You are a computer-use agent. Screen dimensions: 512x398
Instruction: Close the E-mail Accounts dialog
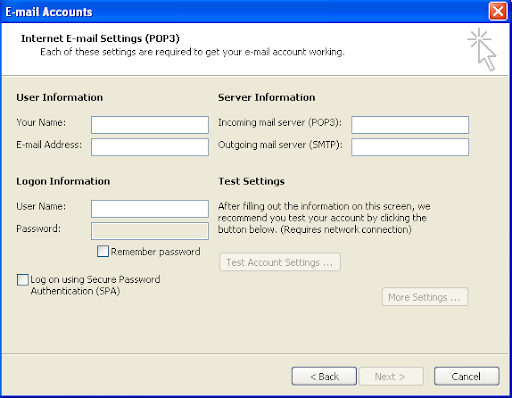[x=498, y=11]
